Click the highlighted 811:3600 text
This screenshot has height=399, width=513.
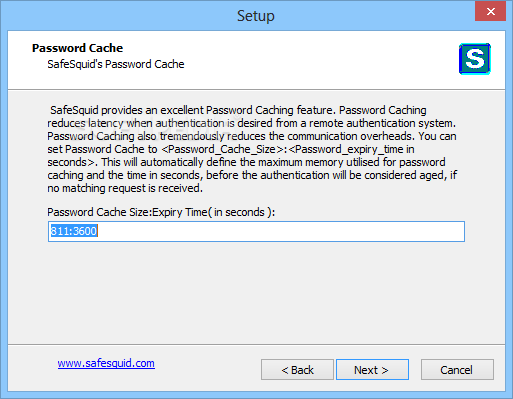74,231
